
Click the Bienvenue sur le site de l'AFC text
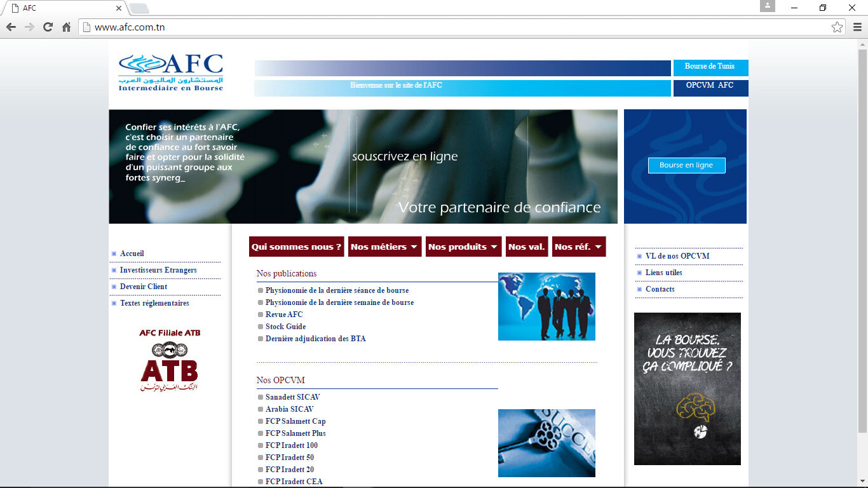coord(396,85)
